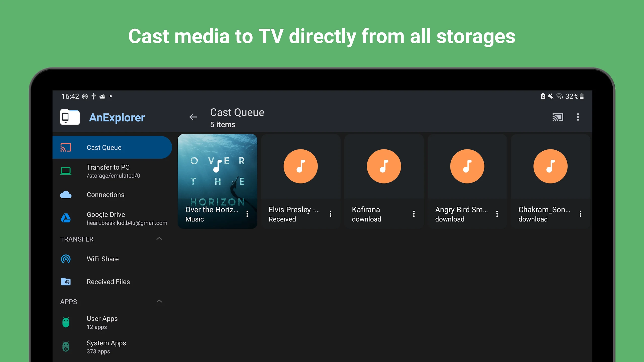Viewport: 644px width, 362px height.
Task: Open Received Files folder
Action: [112, 282]
